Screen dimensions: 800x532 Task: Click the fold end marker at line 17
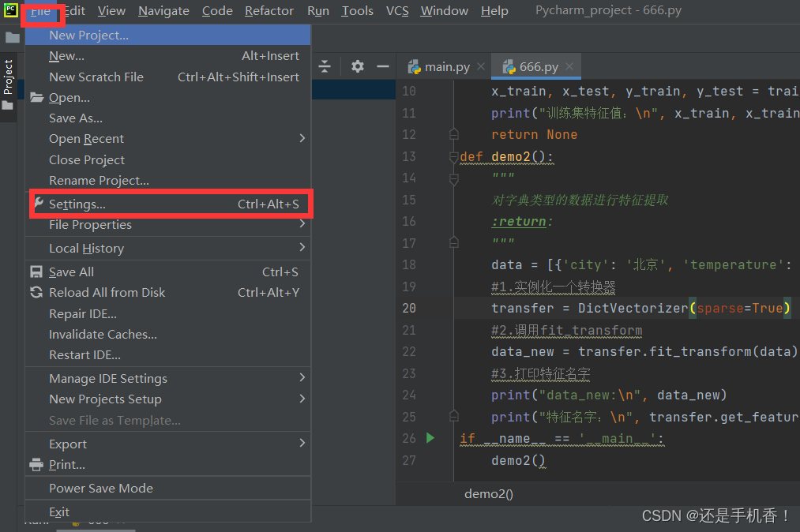coord(453,243)
